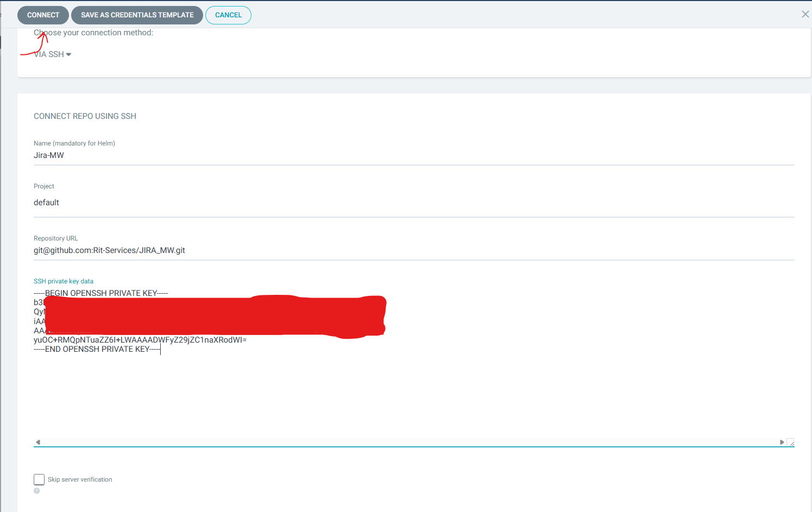Place cursor on BEGIN OPENSSH PRIVATE KEY line
Screen dimensions: 812x512
[101, 293]
